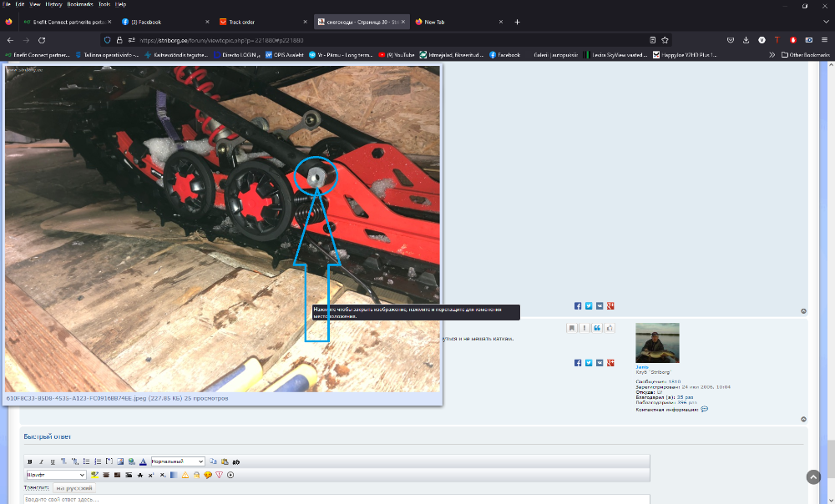This screenshot has height=504, width=835.
Task: Toggle italic formatting in the reply editor
Action: tap(41, 461)
